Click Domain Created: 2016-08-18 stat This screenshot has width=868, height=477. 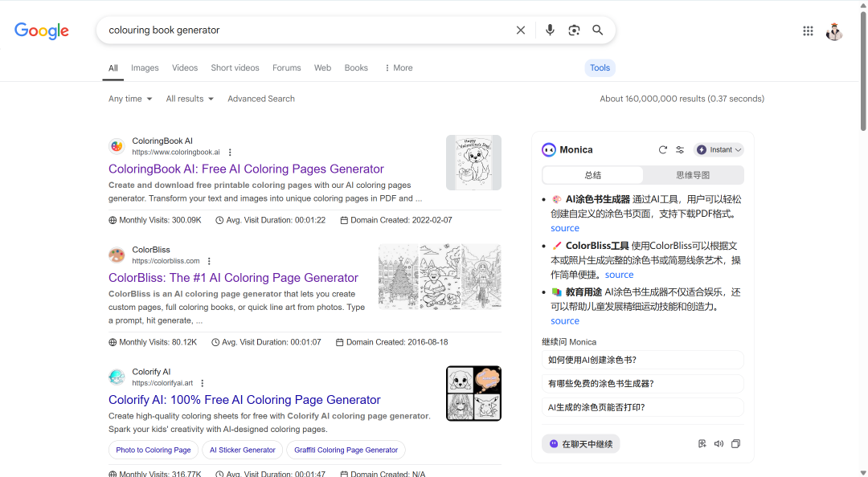[392, 343]
